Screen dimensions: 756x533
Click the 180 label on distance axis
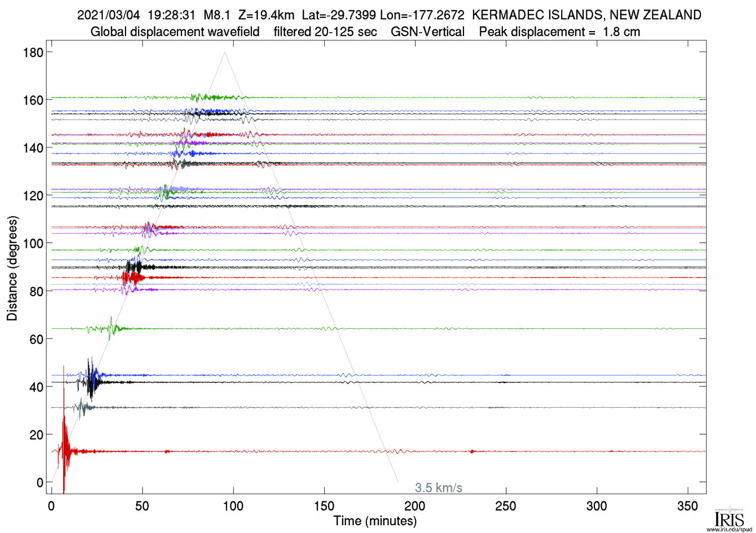point(33,53)
